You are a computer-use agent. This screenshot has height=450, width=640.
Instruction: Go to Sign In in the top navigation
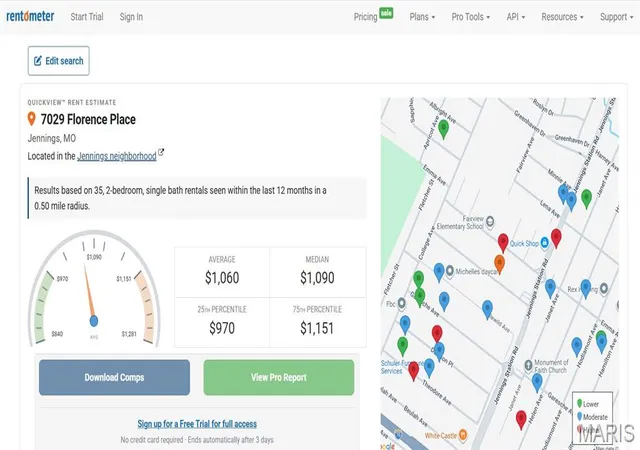pyautogui.click(x=131, y=17)
